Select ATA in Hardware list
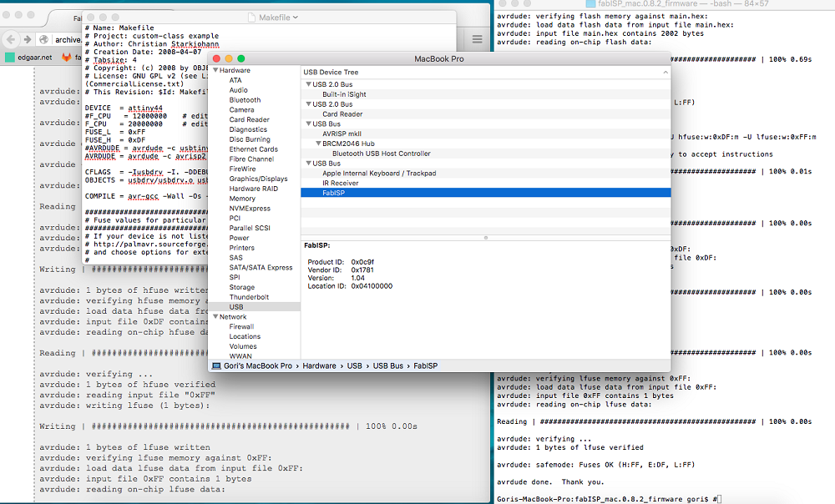Image resolution: width=835 pixels, height=504 pixels. (235, 80)
